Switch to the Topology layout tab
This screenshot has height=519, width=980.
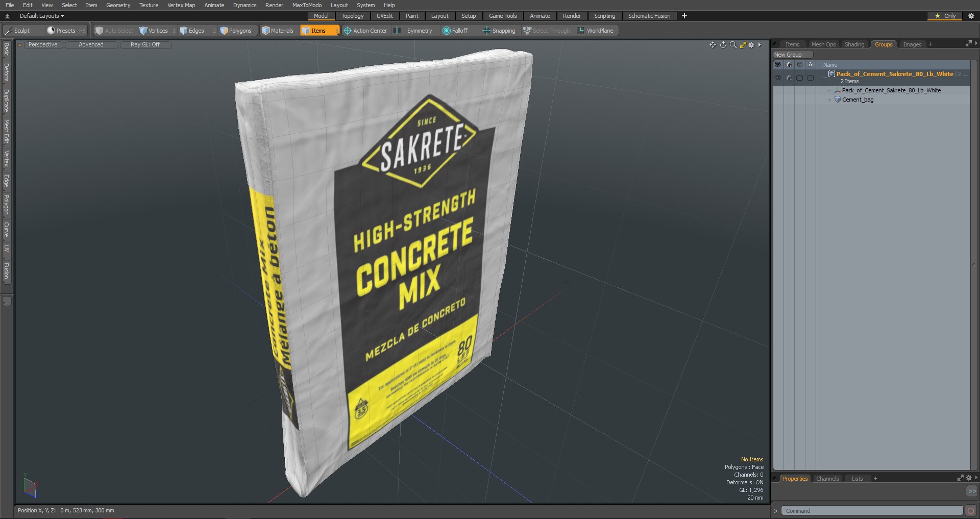[353, 16]
